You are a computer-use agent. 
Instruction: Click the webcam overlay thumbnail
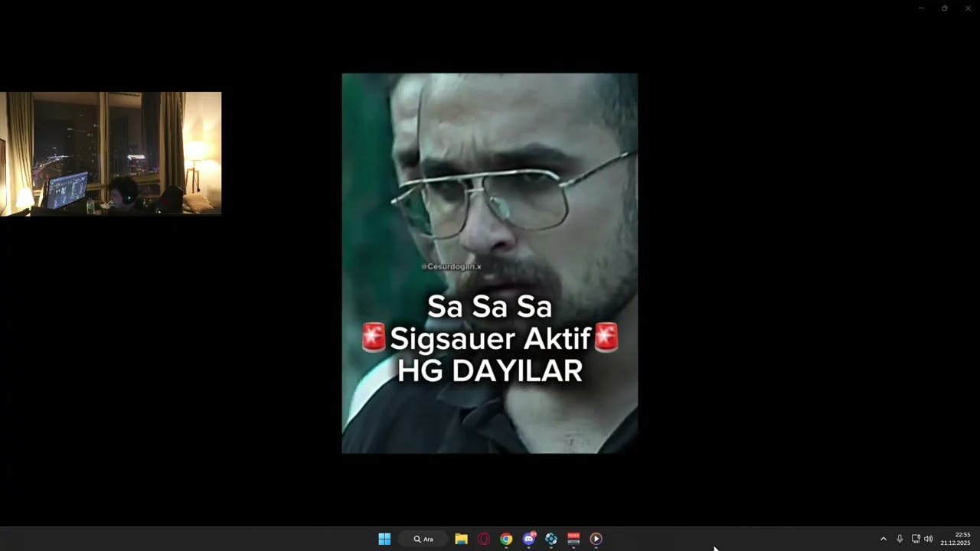point(110,154)
